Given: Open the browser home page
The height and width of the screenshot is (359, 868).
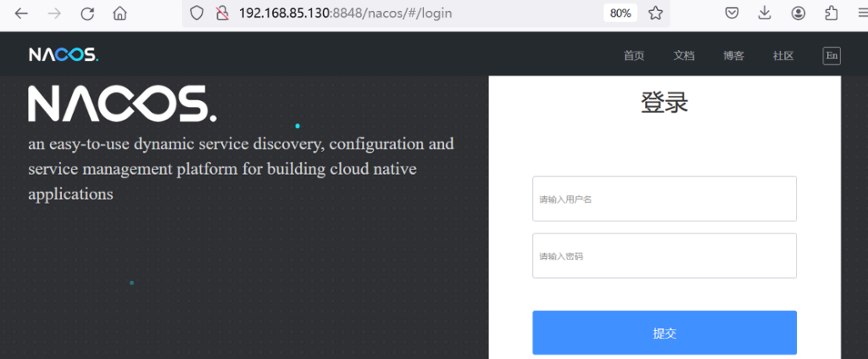Looking at the screenshot, I should 120,14.
